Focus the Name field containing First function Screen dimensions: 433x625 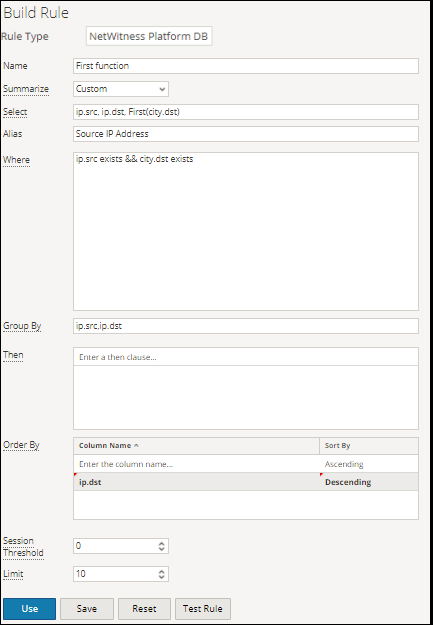(246, 66)
